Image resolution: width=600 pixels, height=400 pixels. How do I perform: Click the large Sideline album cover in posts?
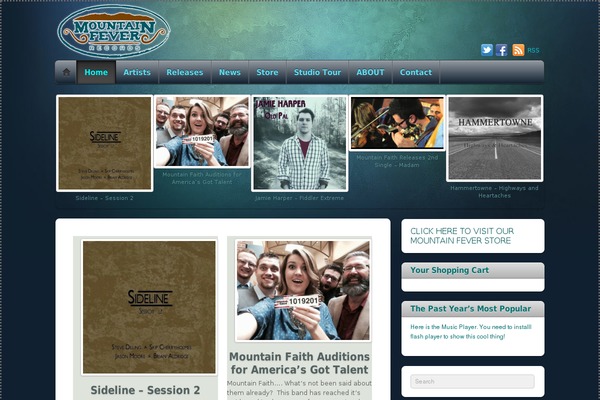tap(149, 307)
